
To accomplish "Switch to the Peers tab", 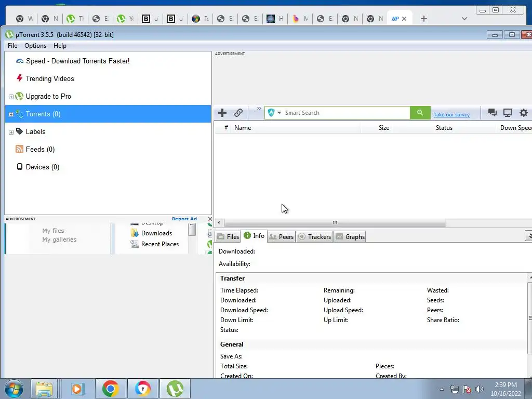I will point(281,237).
